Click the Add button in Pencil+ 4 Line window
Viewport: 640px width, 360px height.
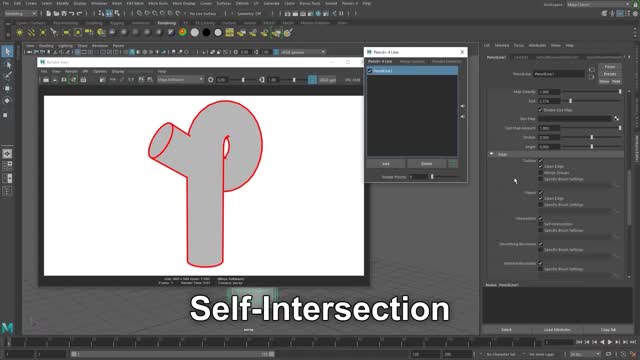point(386,164)
